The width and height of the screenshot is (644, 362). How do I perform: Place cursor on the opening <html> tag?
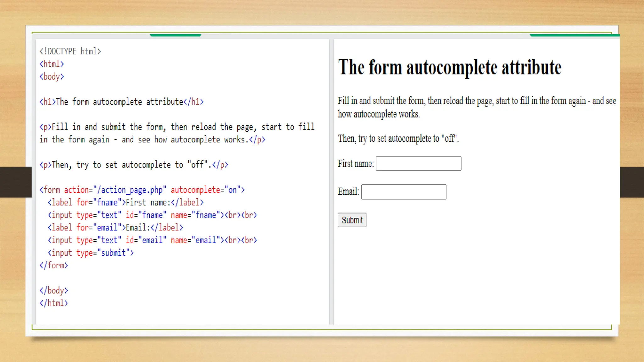click(52, 64)
